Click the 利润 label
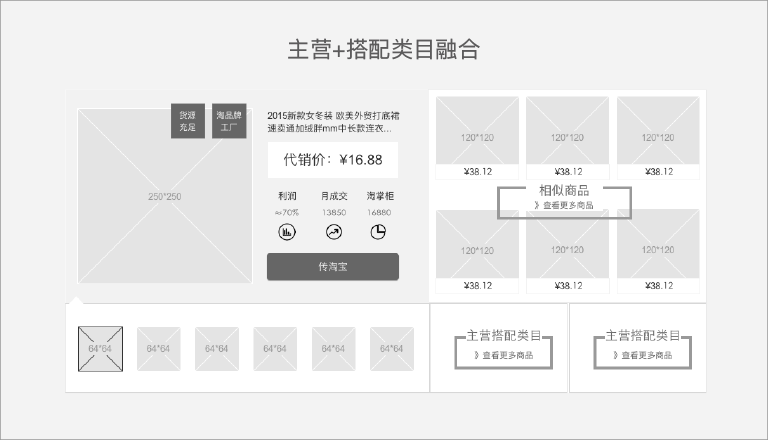This screenshot has height=440, width=768. coord(287,196)
